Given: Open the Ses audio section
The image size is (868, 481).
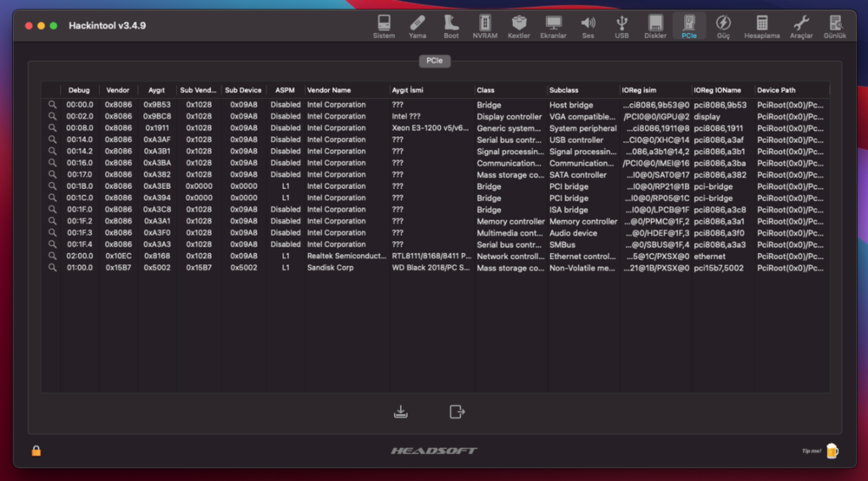Looking at the screenshot, I should [587, 26].
